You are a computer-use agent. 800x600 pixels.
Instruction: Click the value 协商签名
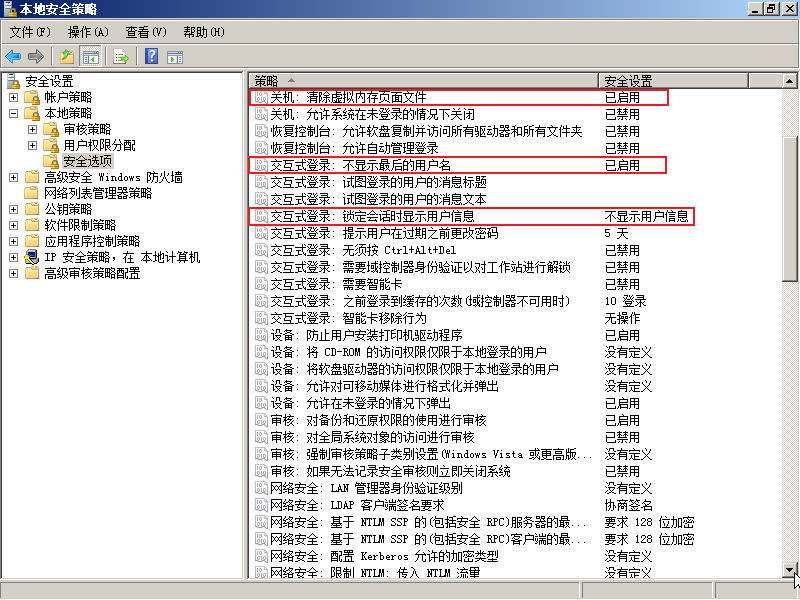tap(629, 505)
